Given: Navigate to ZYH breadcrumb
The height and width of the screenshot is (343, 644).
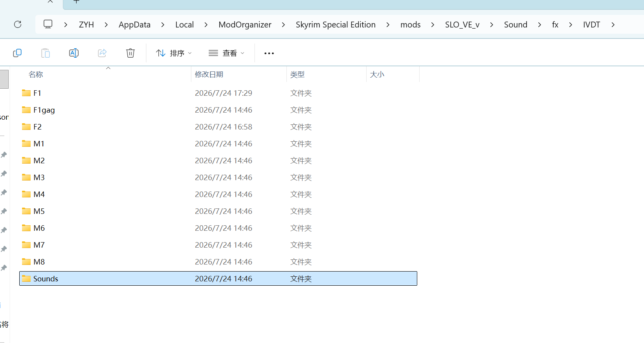Looking at the screenshot, I should (x=86, y=25).
